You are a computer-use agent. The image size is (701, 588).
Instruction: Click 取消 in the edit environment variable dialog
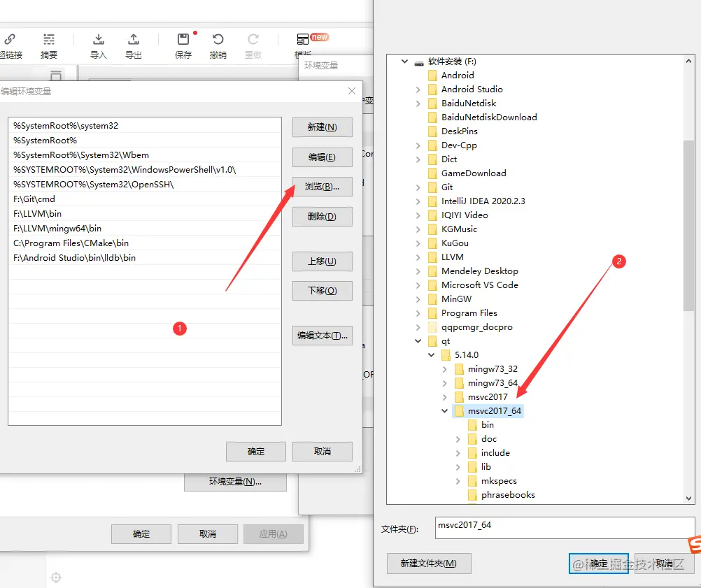click(323, 452)
